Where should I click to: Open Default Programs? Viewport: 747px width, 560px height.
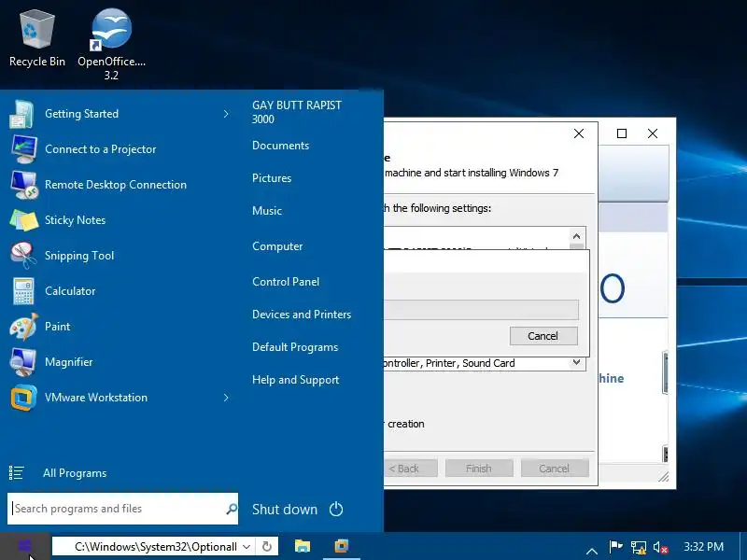click(295, 346)
